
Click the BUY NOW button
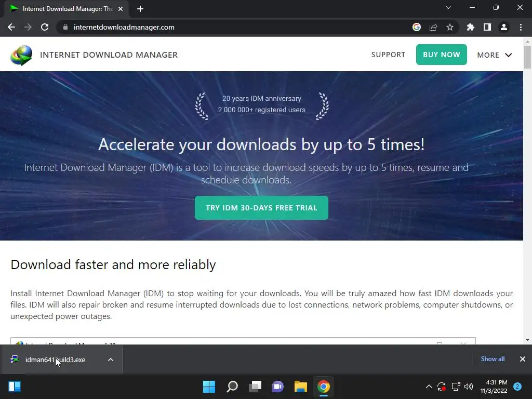442,55
